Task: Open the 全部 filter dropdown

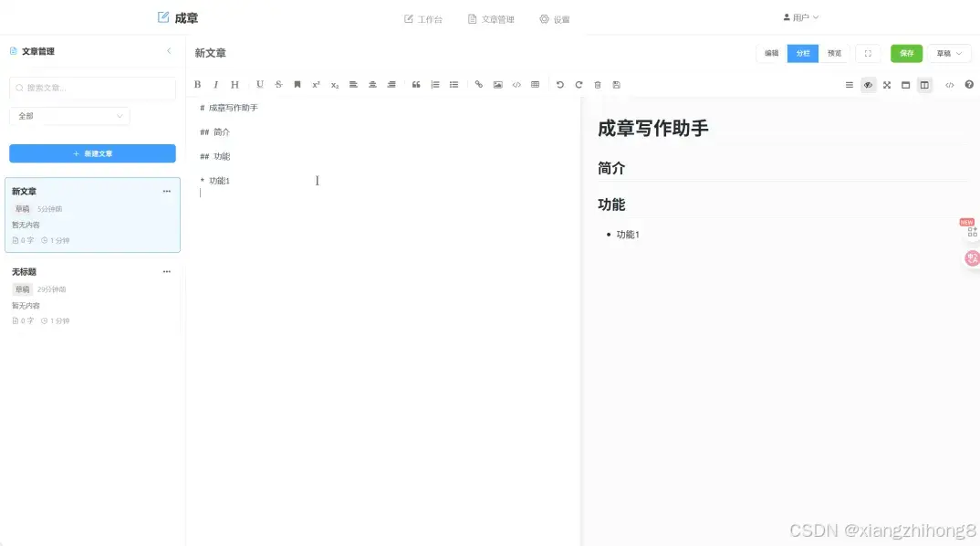Action: [x=69, y=116]
